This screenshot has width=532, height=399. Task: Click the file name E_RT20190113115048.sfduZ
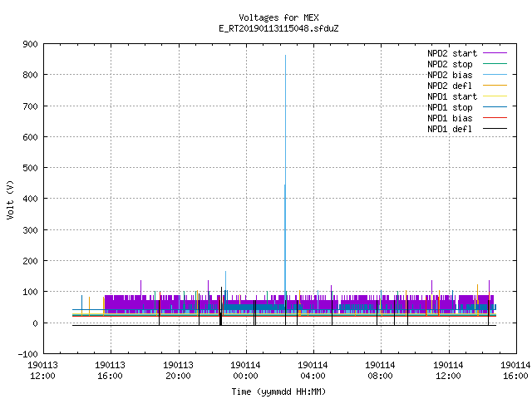[278, 28]
